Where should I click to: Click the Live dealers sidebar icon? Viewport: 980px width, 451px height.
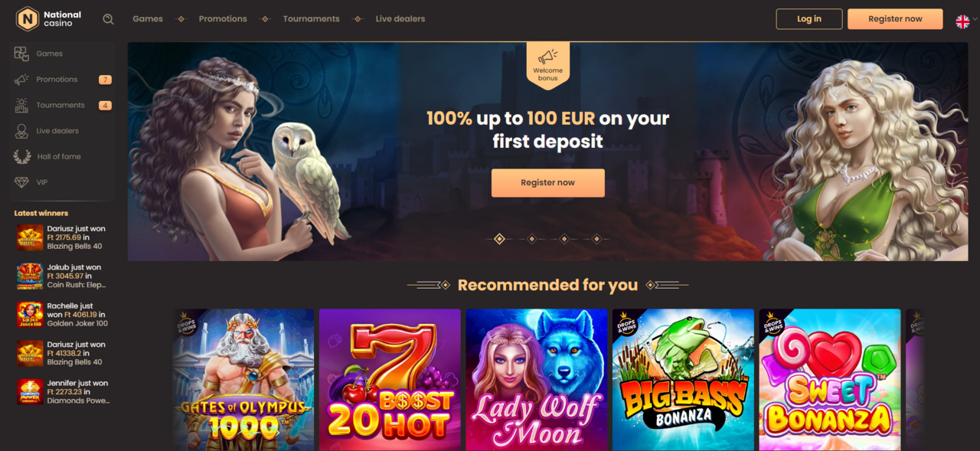[x=21, y=131]
